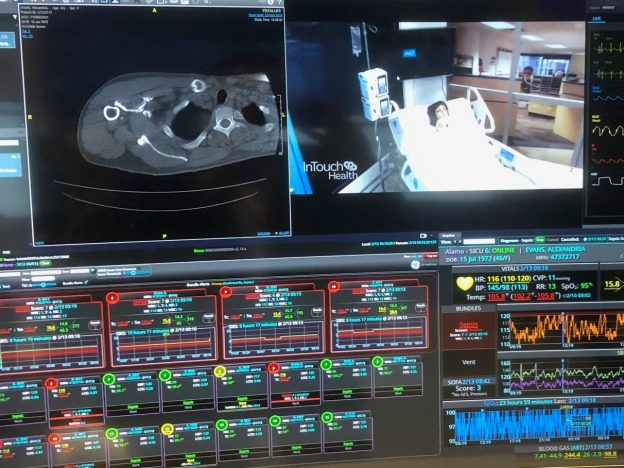Screen dimensions: 624x468
Task: Open the Vent bundle tile
Action: [x=469, y=362]
